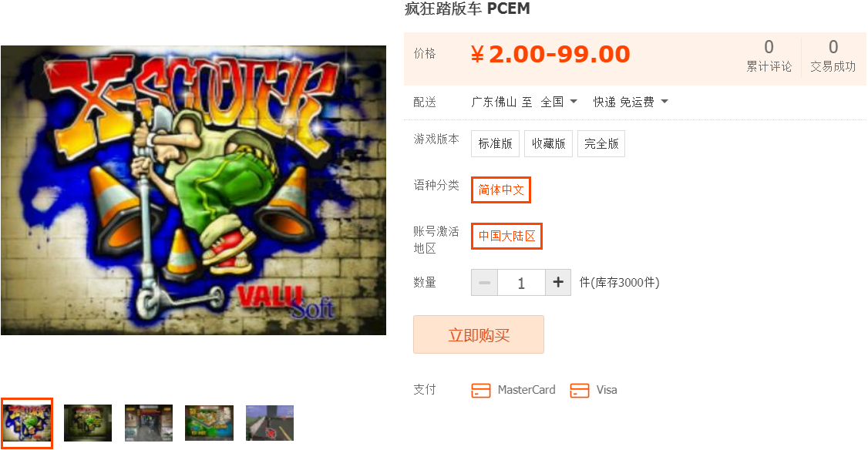The image size is (868, 450).
Task: Expand the 快递 免运费 shipping dropdown
Action: pos(631,102)
